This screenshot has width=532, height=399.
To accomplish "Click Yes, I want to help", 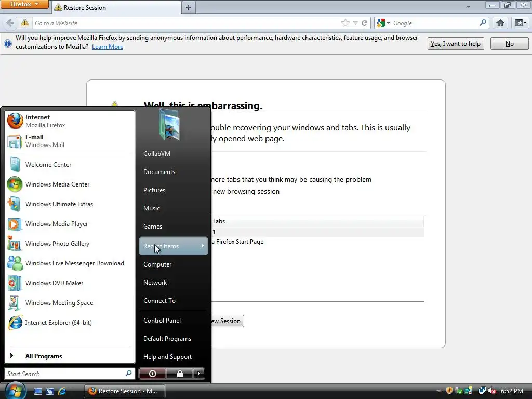I will tap(455, 44).
